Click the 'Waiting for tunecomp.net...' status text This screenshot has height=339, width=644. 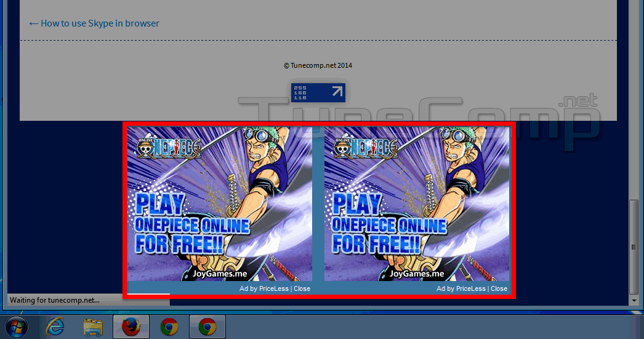tap(55, 300)
